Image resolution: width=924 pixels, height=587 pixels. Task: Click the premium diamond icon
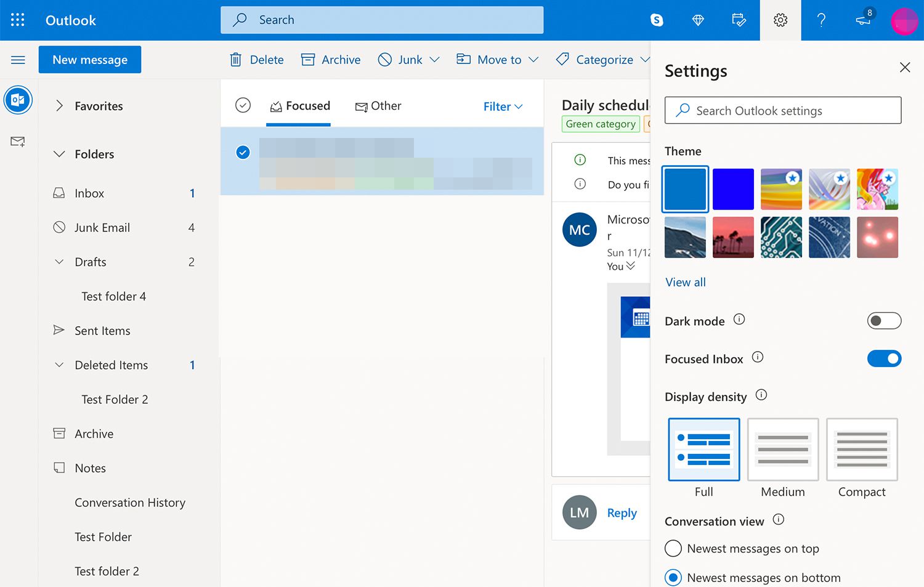pos(698,20)
